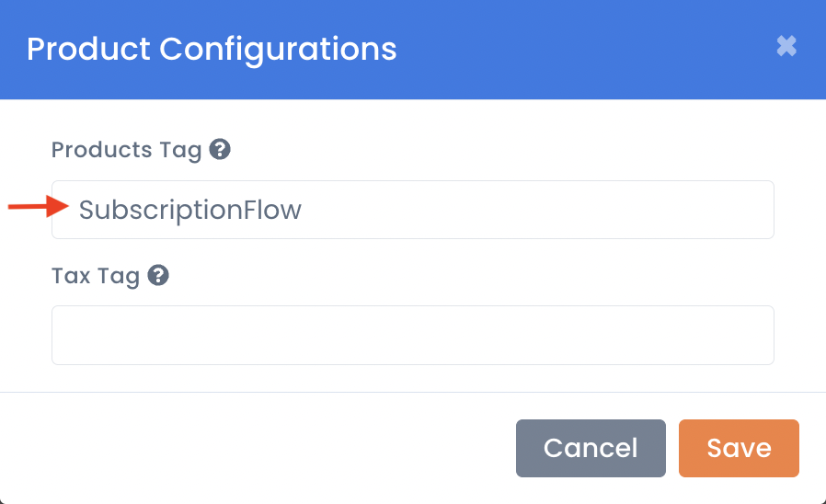Save the product configurations
The width and height of the screenshot is (826, 504).
pos(739,448)
